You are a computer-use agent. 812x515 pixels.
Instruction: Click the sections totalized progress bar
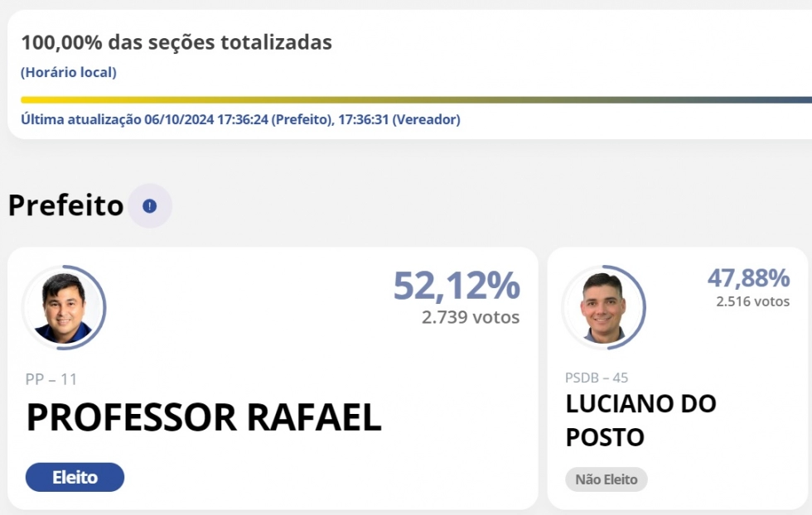pos(414,100)
